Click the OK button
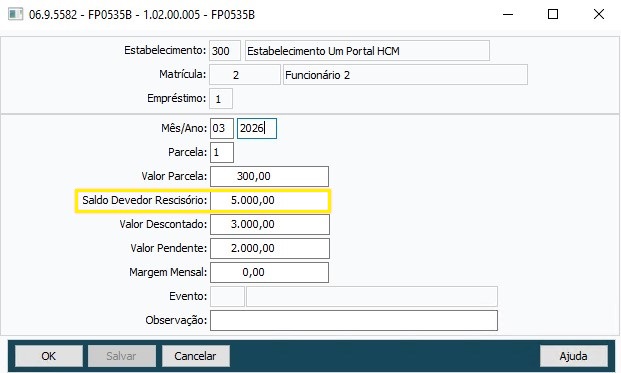Viewport: 621px width, 373px height. point(49,356)
